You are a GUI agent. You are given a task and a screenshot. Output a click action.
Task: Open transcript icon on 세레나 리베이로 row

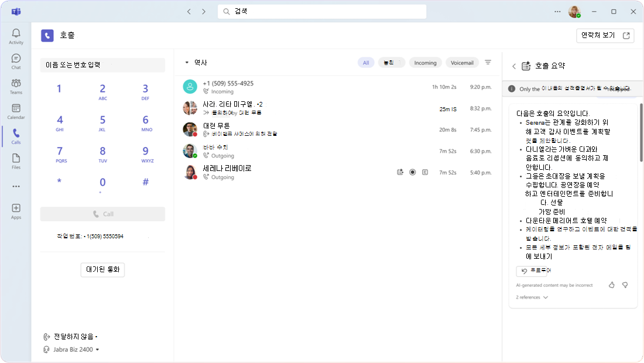coord(425,173)
